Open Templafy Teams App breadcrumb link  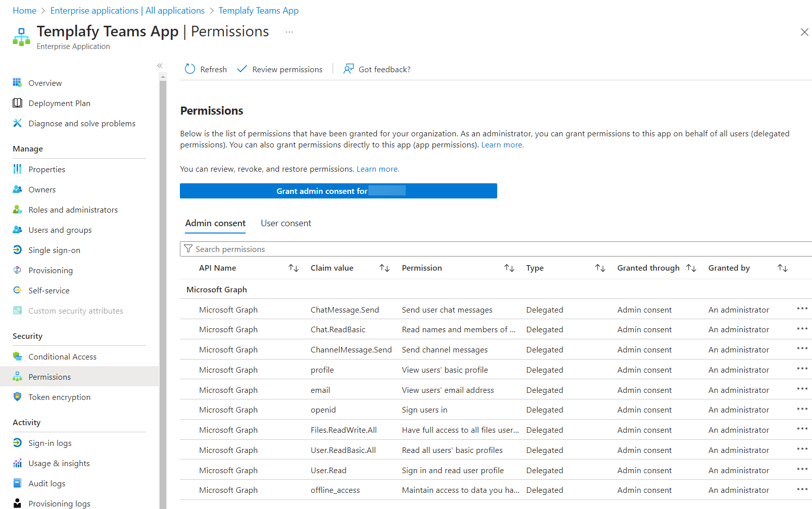tap(258, 11)
